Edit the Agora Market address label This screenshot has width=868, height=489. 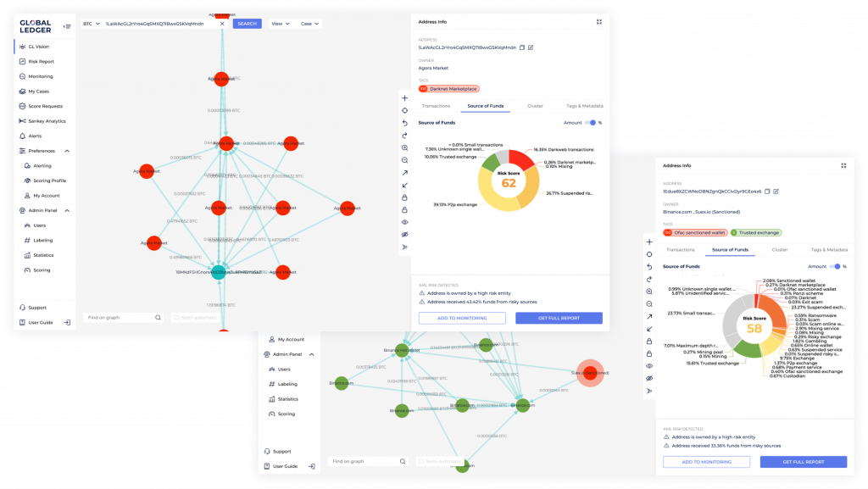point(531,47)
